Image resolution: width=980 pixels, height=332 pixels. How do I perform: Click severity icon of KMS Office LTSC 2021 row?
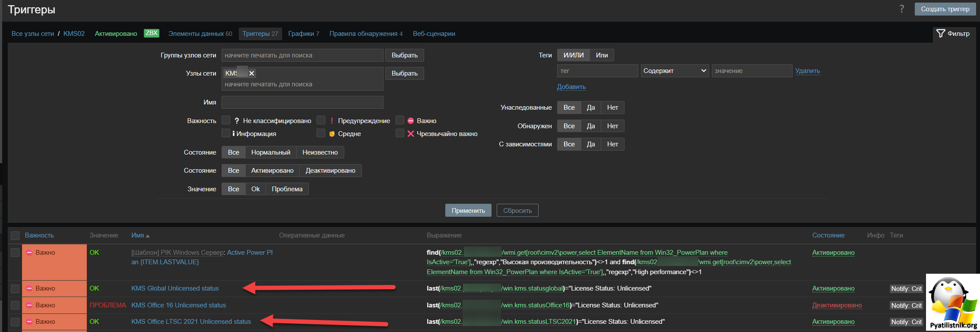[x=29, y=322]
